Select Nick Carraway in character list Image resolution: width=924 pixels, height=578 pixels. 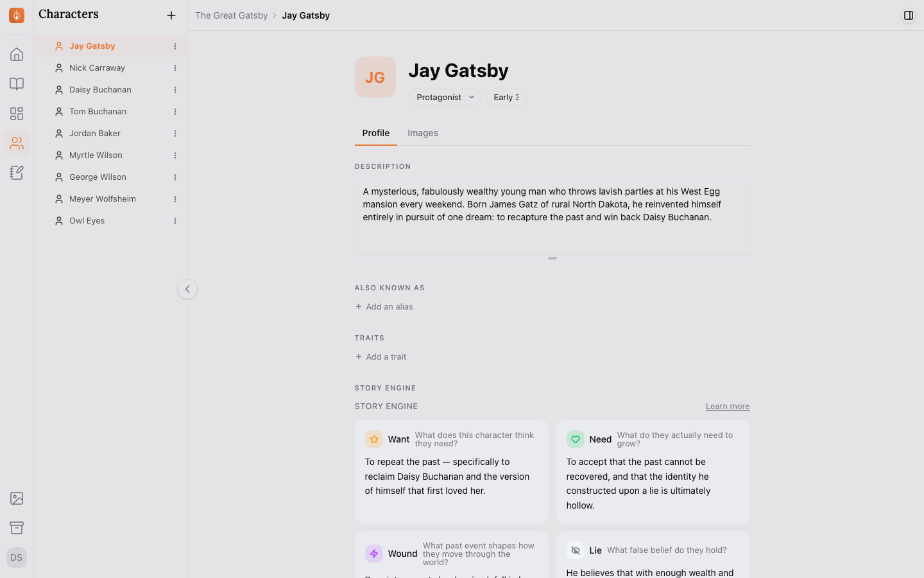click(110, 68)
